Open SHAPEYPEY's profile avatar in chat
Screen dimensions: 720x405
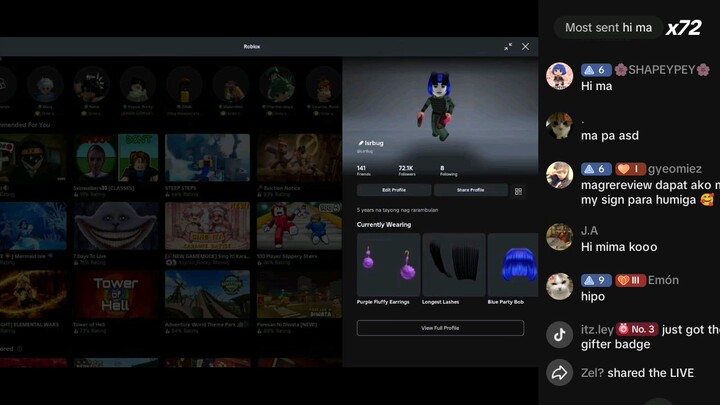click(560, 77)
